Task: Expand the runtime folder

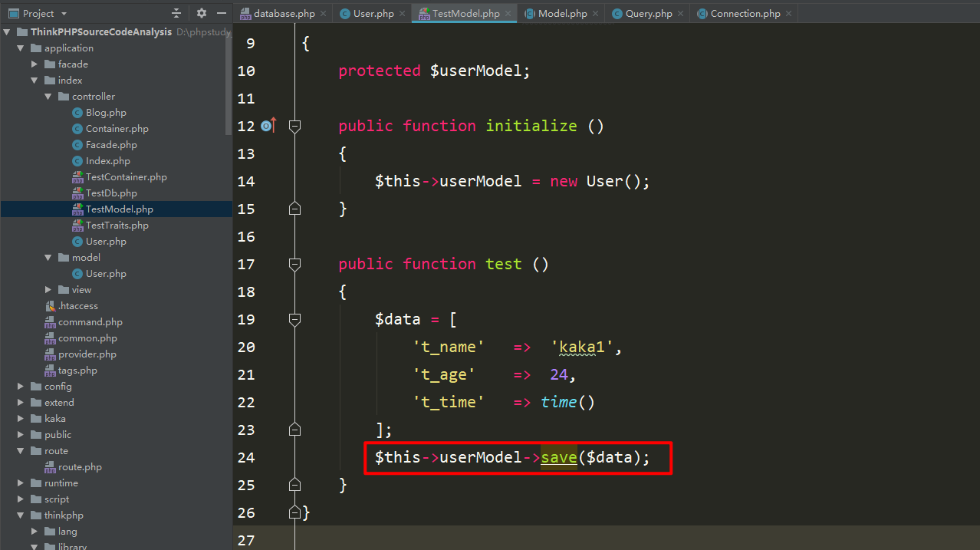Action: pyautogui.click(x=21, y=483)
